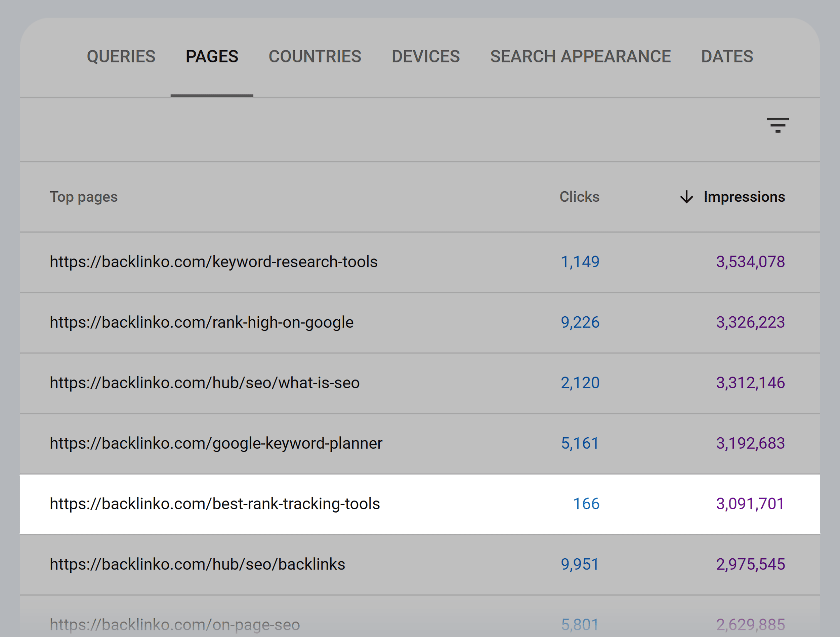Open the filter options icon
Viewport: 840px width, 637px height.
[778, 126]
